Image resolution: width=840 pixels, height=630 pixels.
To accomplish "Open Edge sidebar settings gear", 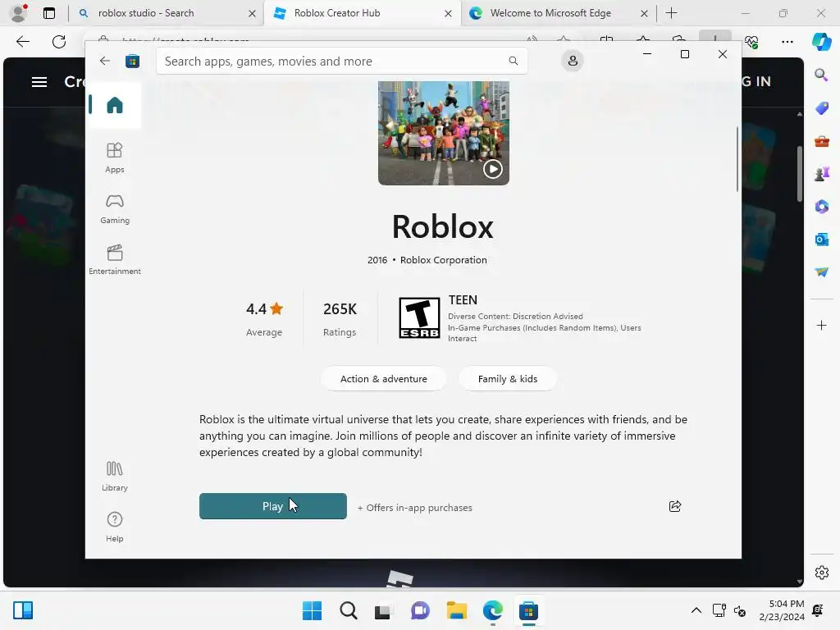I will pyautogui.click(x=821, y=573).
